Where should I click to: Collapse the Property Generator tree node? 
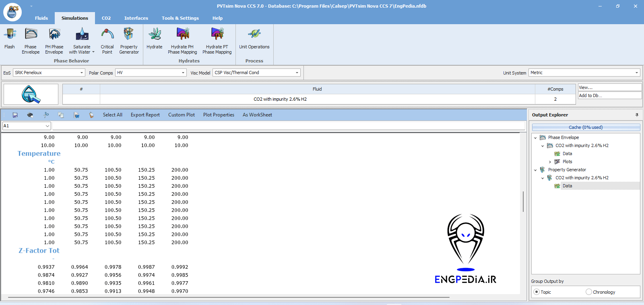[x=535, y=170]
